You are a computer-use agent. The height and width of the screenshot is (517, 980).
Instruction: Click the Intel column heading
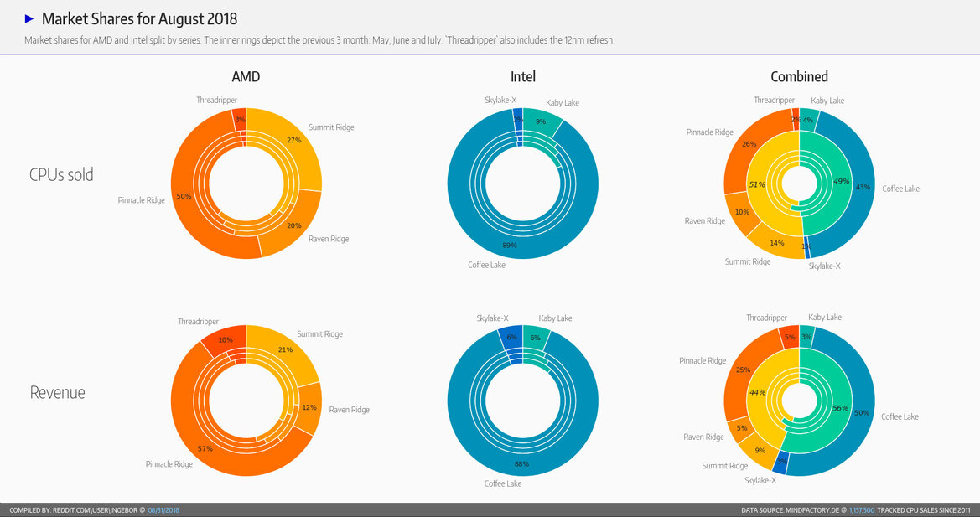click(x=522, y=77)
